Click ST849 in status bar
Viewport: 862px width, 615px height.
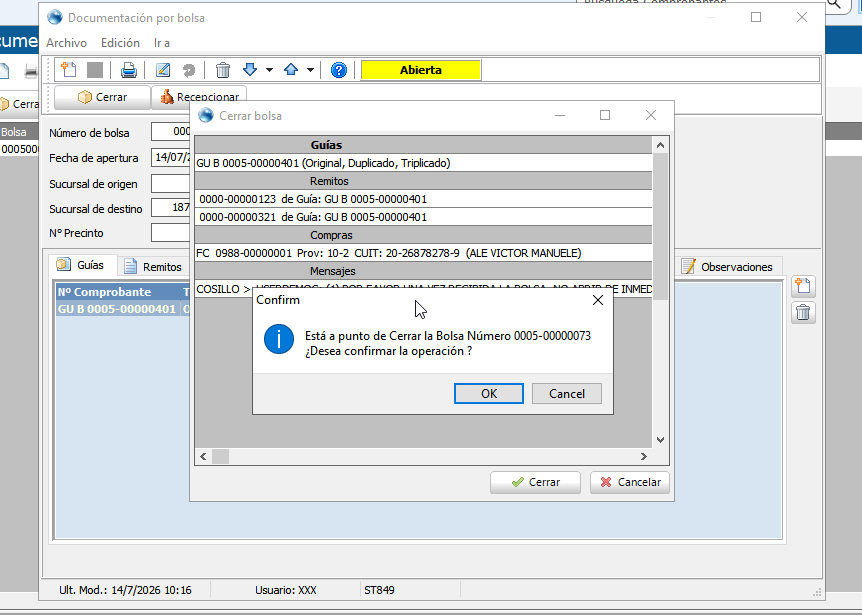(379, 590)
